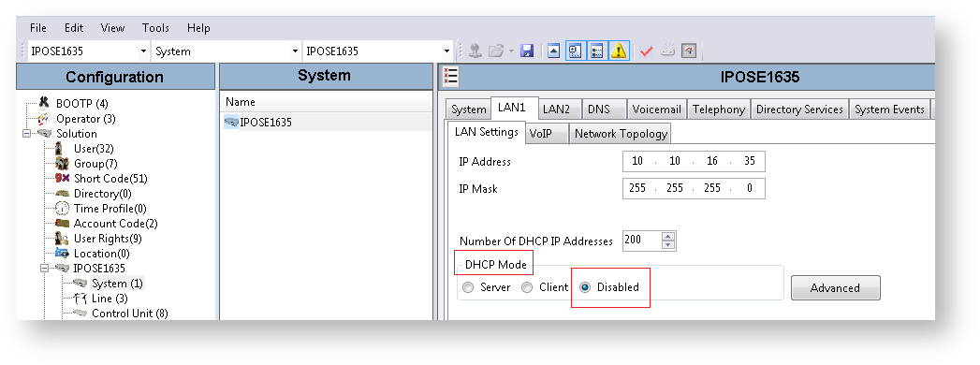Viewport: 980px width, 365px height.
Task: Switch to the System tab
Action: (x=468, y=109)
